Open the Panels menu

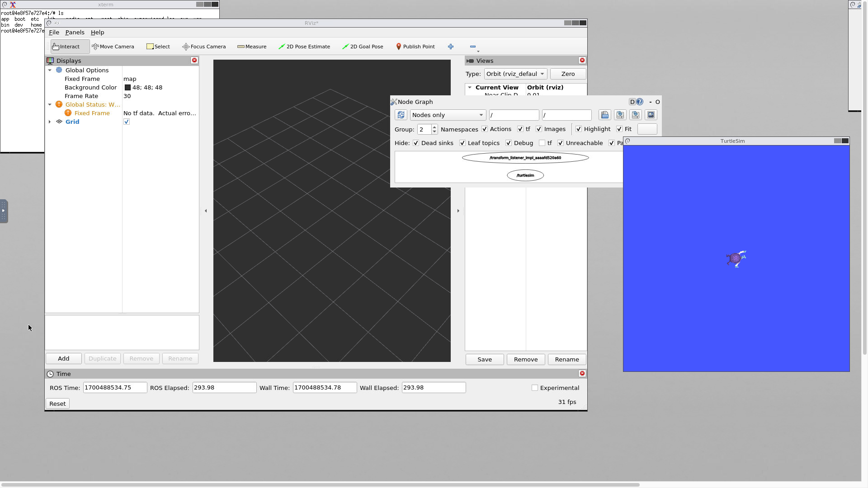point(75,33)
